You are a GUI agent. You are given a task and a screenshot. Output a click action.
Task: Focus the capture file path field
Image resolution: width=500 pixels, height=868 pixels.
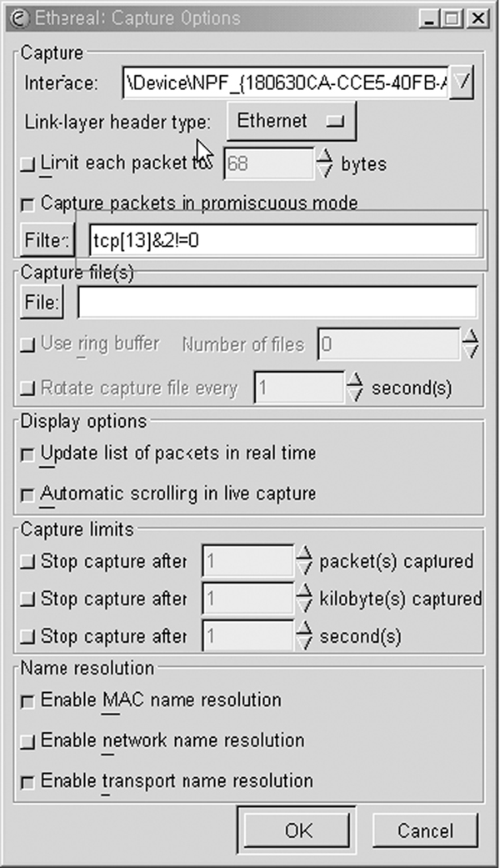point(277,302)
